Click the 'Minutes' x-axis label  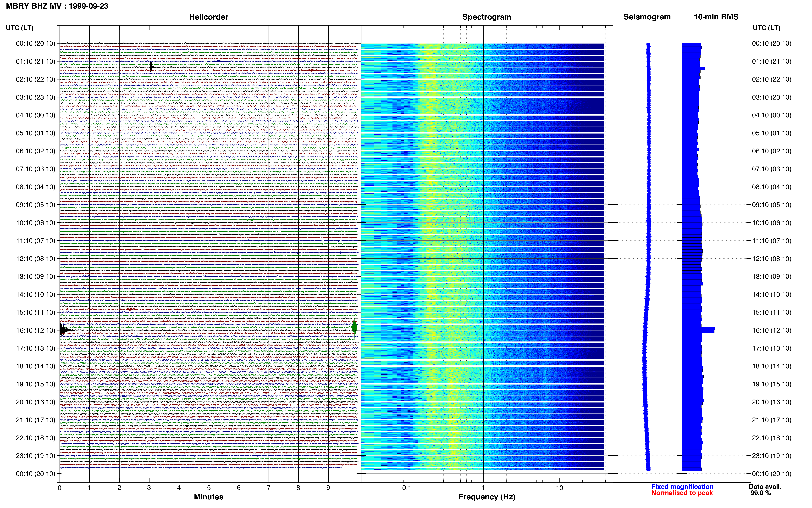coord(209,497)
